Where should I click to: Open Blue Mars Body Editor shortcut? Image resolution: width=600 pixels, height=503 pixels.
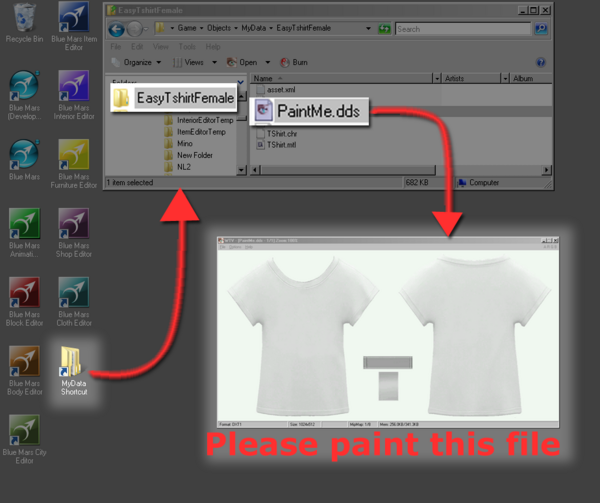pyautogui.click(x=24, y=370)
